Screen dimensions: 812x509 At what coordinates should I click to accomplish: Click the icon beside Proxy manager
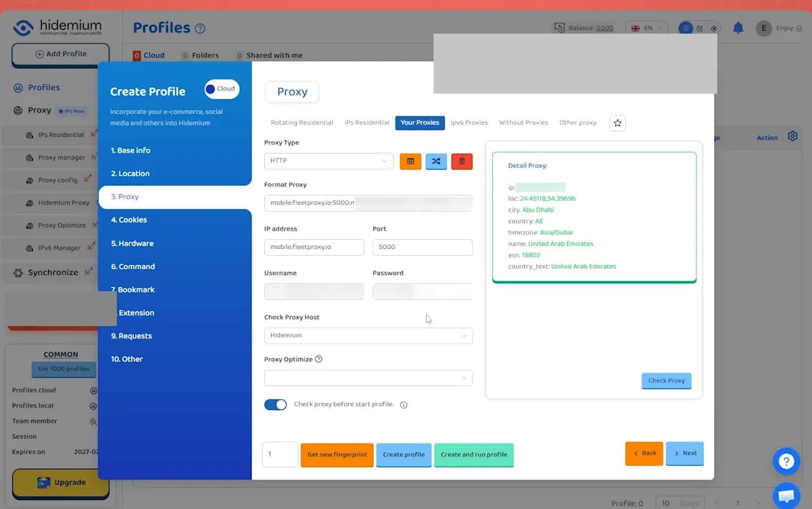(29, 157)
